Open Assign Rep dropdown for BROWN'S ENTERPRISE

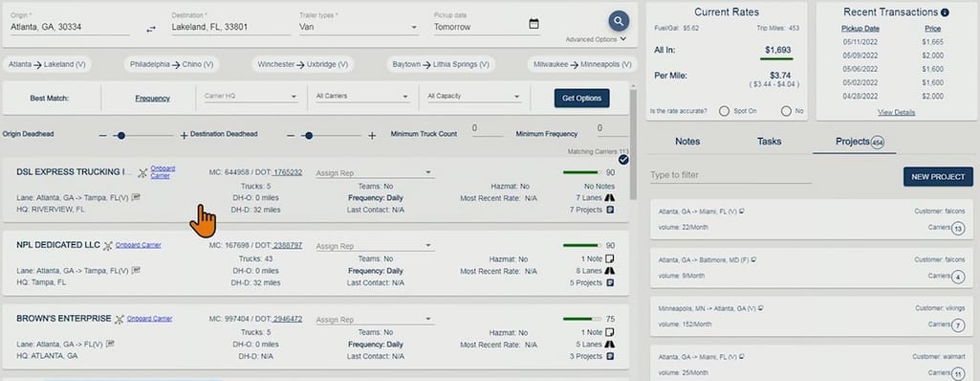tap(375, 320)
